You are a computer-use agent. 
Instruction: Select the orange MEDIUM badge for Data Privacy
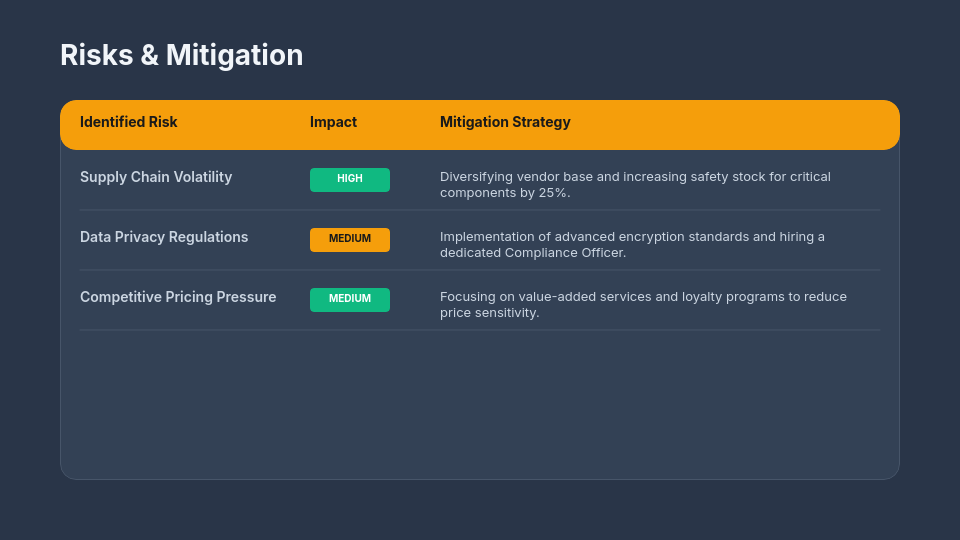coord(350,239)
